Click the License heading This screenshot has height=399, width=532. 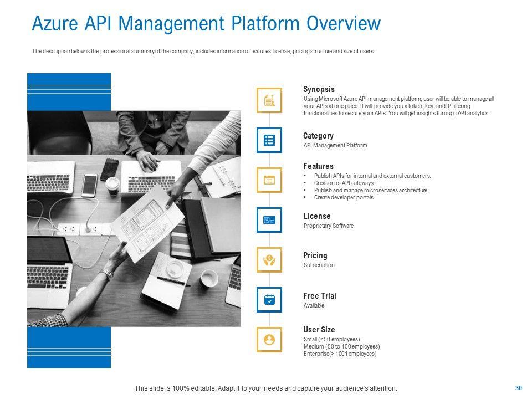click(316, 216)
